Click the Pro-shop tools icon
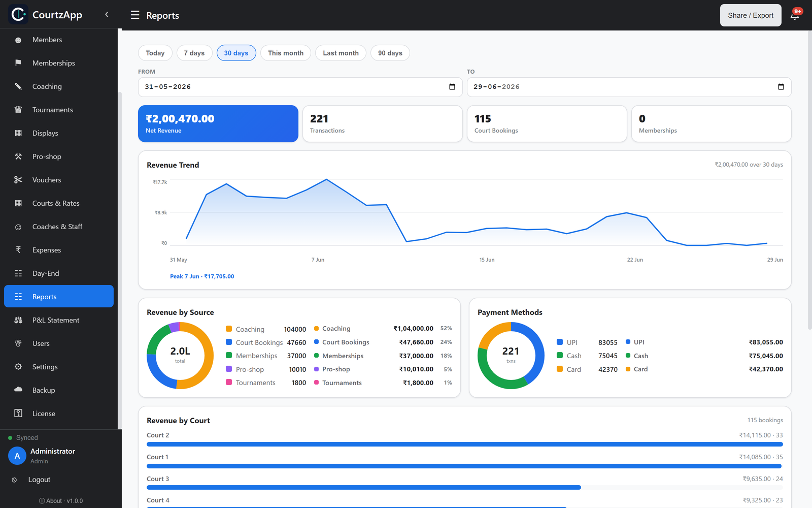The width and height of the screenshot is (812, 508). coord(18,156)
